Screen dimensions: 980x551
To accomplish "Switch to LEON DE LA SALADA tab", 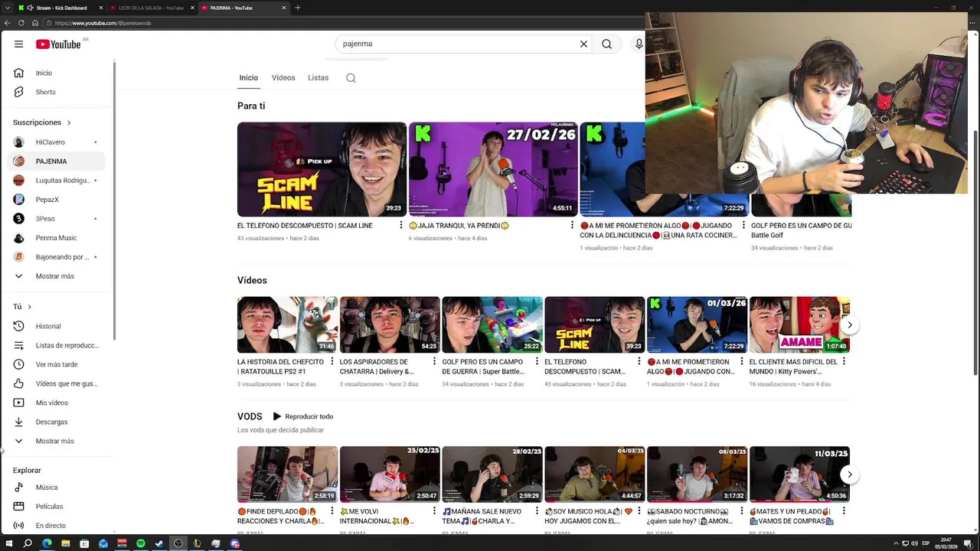I will tap(151, 8).
